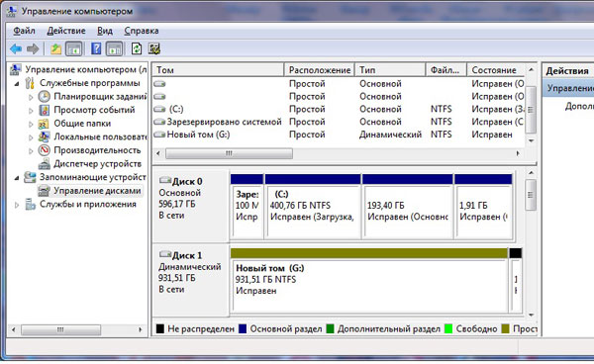
Task: Open the Действие menu
Action: (x=66, y=31)
